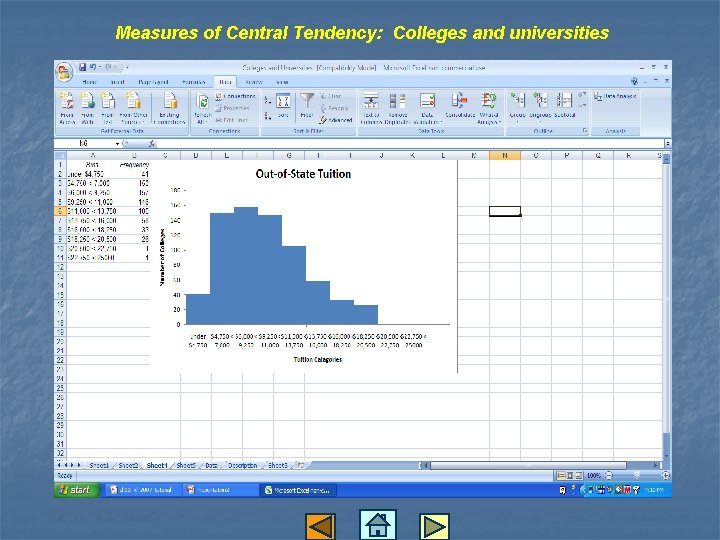This screenshot has height=540, width=720.
Task: Click Data Analysis in Analysis group
Action: [615, 96]
